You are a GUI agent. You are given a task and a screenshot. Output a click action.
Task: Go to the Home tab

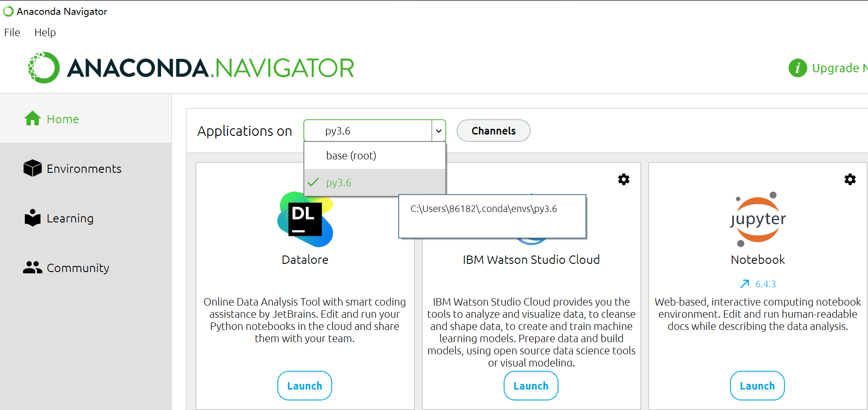click(86, 118)
